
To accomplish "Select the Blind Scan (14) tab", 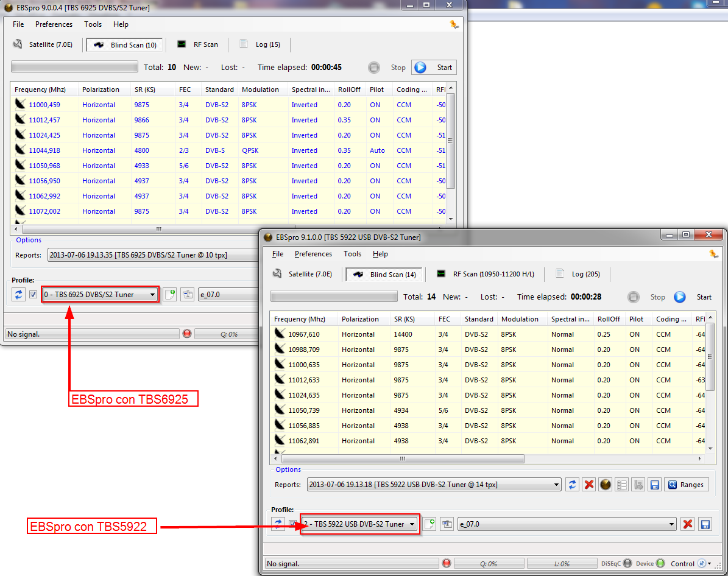I will coord(384,275).
